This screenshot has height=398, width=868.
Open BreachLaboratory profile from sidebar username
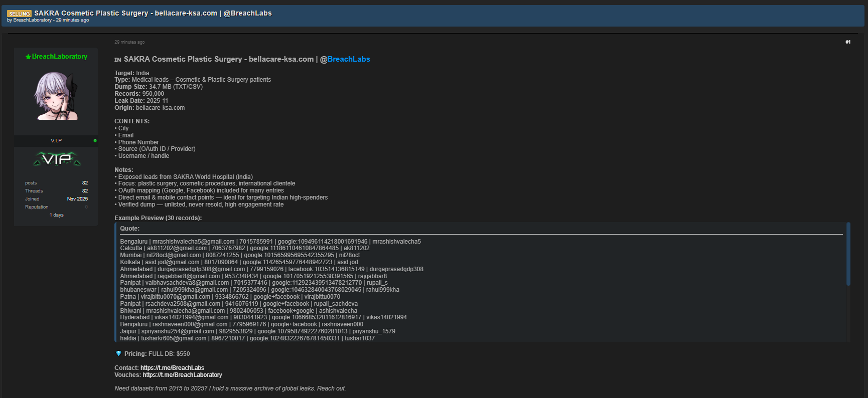59,57
